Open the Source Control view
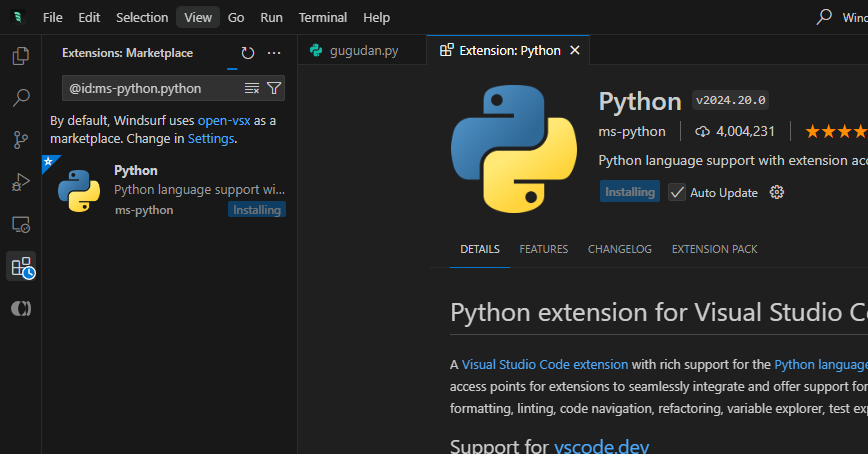This screenshot has height=454, width=868. (x=20, y=140)
